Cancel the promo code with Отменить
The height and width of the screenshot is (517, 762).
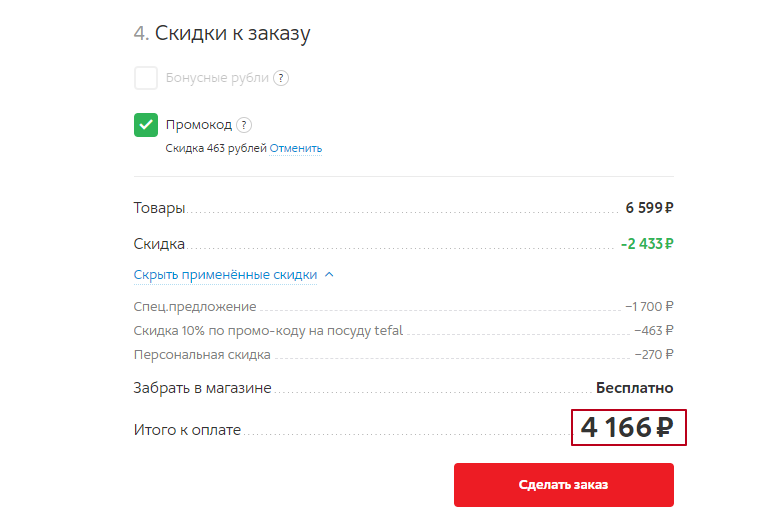295,148
